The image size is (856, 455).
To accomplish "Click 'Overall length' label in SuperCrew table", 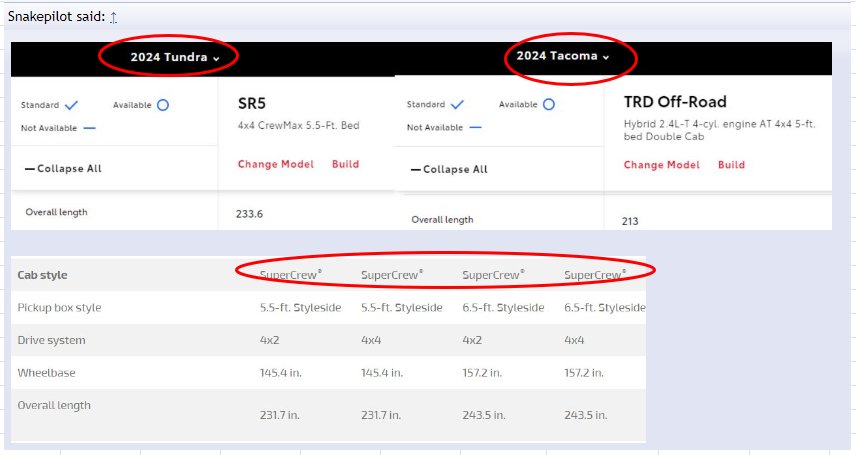I will (54, 406).
